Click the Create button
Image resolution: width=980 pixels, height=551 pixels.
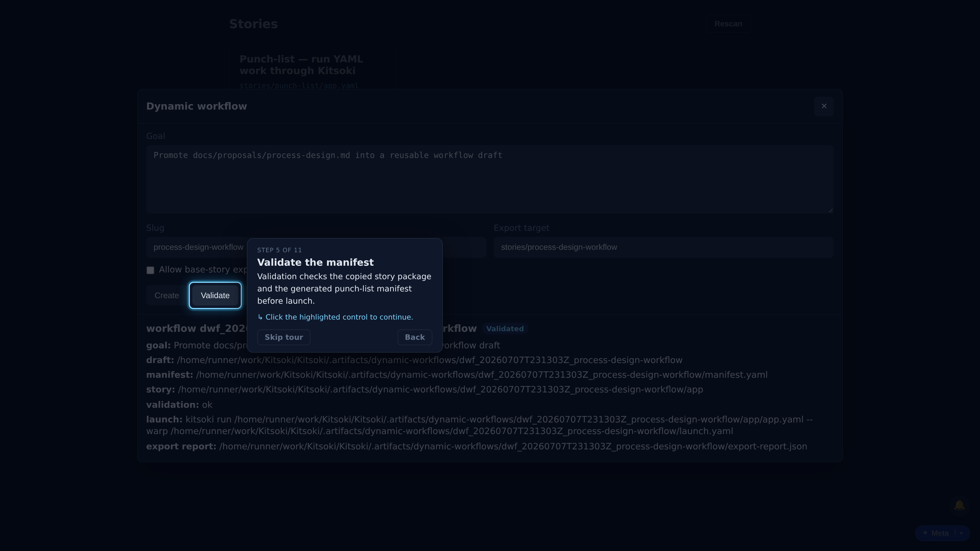(x=167, y=295)
